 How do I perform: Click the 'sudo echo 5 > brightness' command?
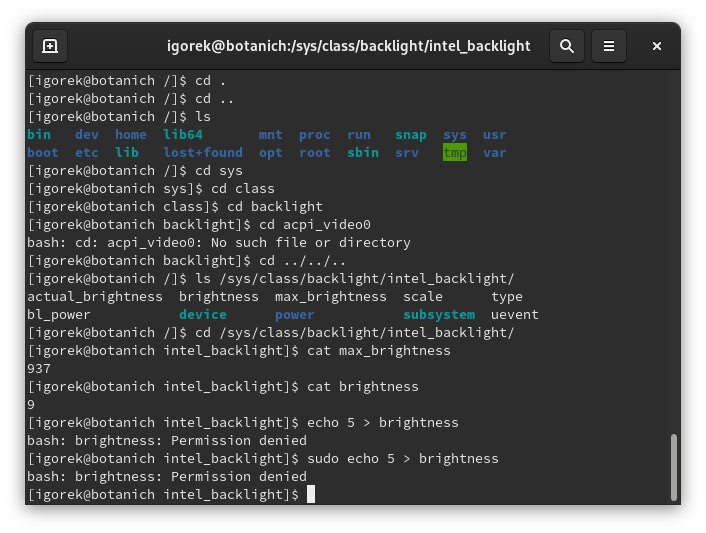[x=403, y=459]
